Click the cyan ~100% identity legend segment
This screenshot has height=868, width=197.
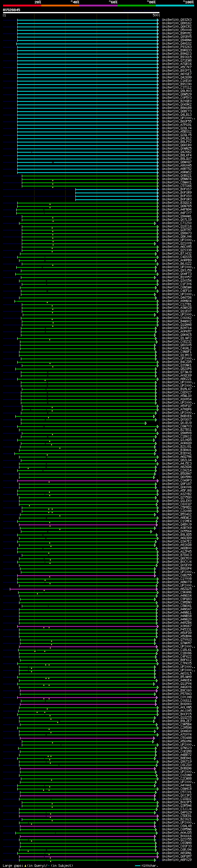click(x=175, y=6)
